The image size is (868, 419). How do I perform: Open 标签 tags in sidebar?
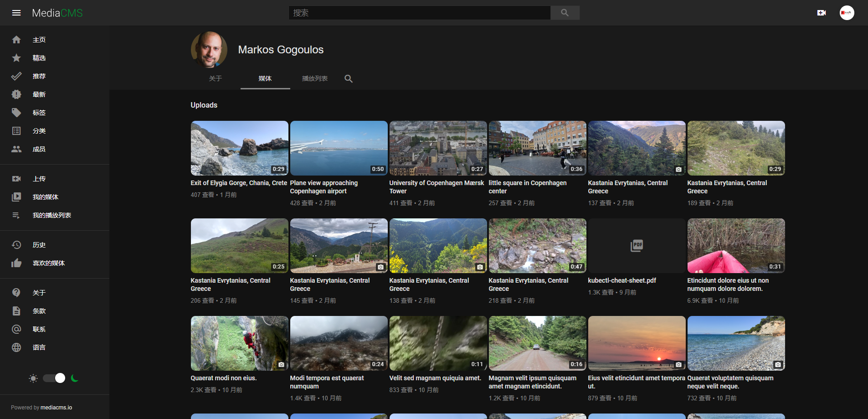pyautogui.click(x=39, y=113)
